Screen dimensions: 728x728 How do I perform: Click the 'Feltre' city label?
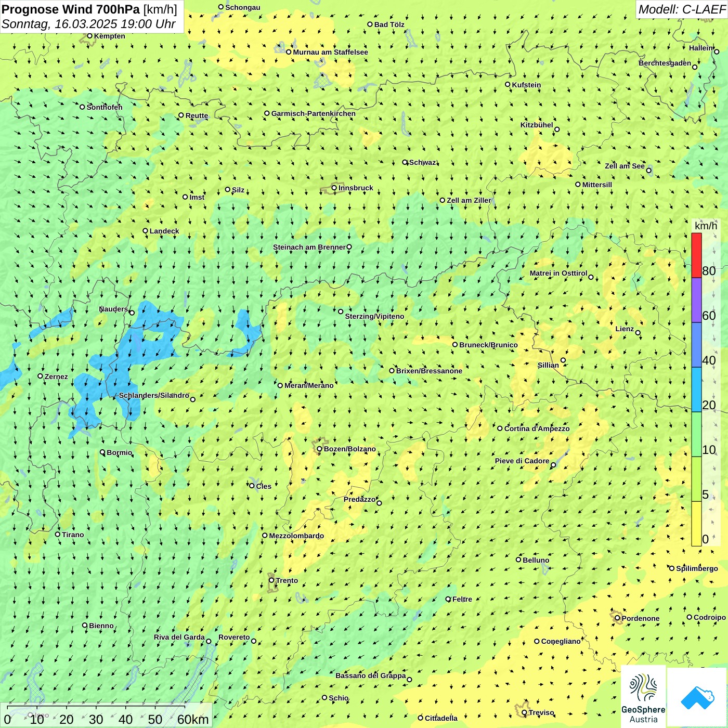(462, 600)
